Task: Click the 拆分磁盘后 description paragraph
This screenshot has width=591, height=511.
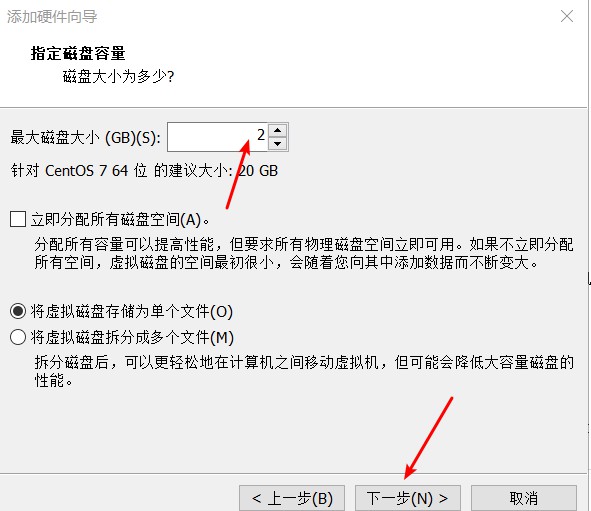Action: point(304,371)
